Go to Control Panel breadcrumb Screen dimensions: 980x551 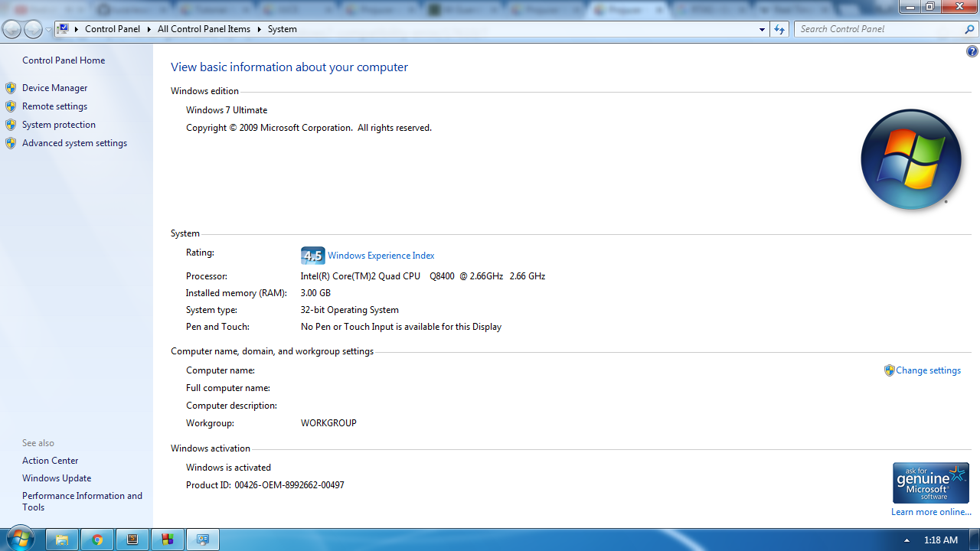pyautogui.click(x=113, y=29)
